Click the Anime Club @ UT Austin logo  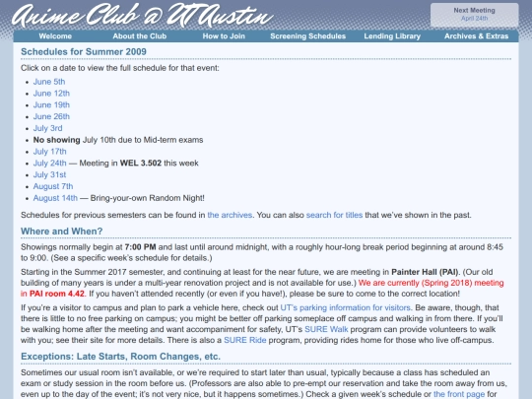[x=143, y=15]
